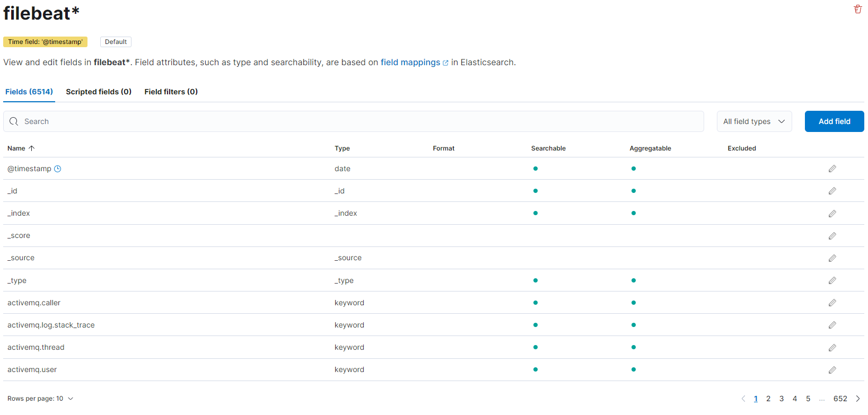Screen dimensions: 868x415
Task: Click the search magnifier icon
Action: coord(14,121)
